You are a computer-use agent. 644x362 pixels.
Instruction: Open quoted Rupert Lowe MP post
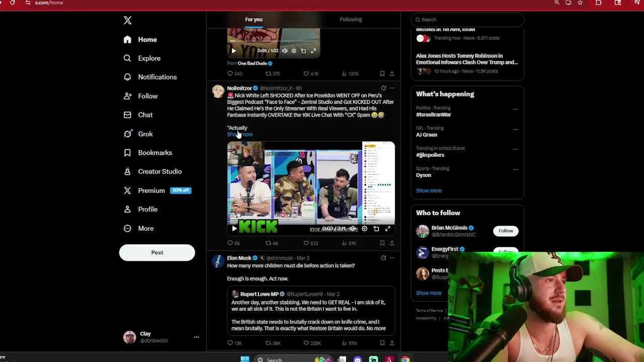tap(311, 311)
